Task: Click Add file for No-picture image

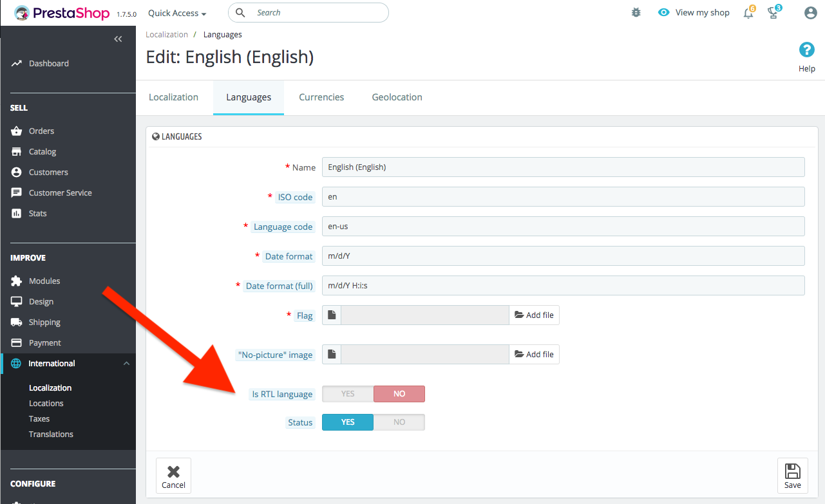Action: [534, 355]
